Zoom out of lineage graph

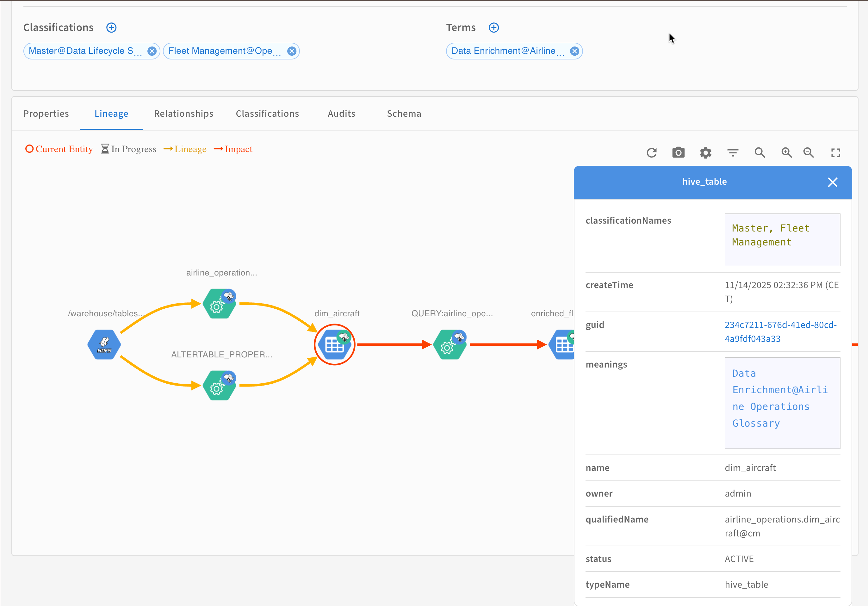click(x=809, y=153)
